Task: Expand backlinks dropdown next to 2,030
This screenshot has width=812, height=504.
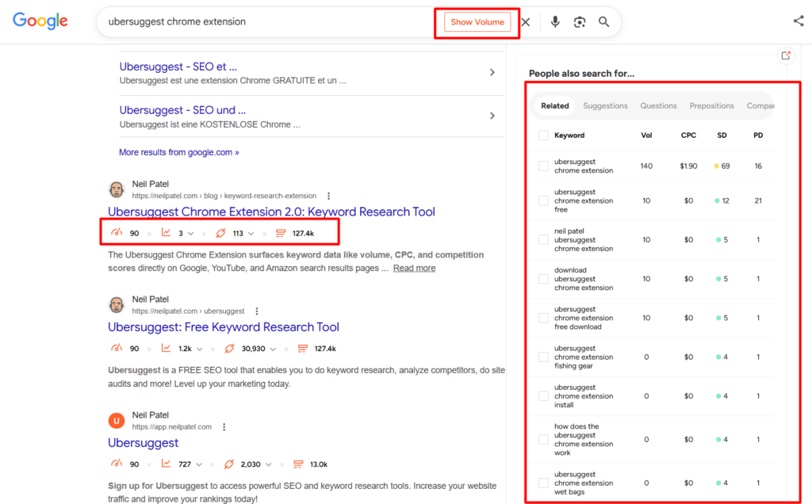Action: click(268, 464)
